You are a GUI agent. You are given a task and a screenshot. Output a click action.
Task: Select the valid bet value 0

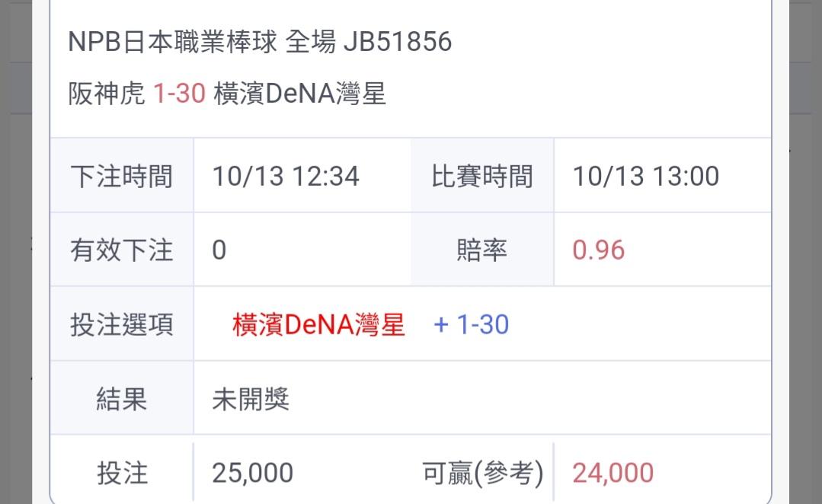(219, 250)
